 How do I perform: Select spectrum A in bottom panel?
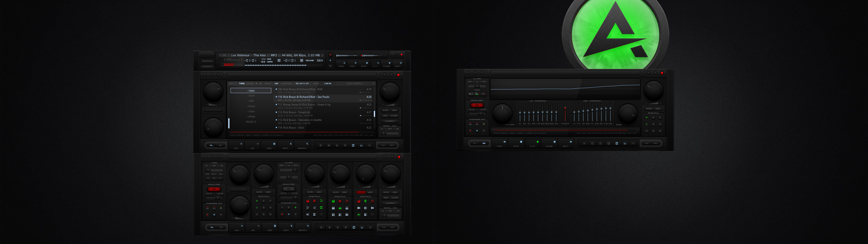pyautogui.click(x=257, y=201)
